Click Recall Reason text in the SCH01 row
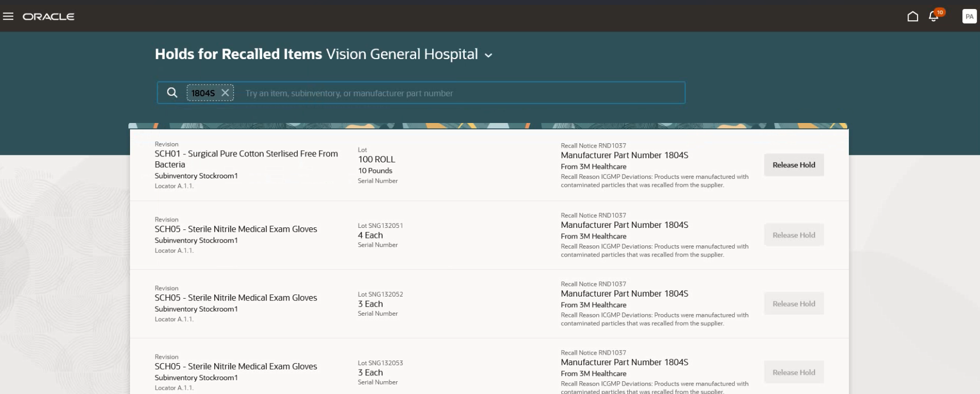 (x=654, y=180)
